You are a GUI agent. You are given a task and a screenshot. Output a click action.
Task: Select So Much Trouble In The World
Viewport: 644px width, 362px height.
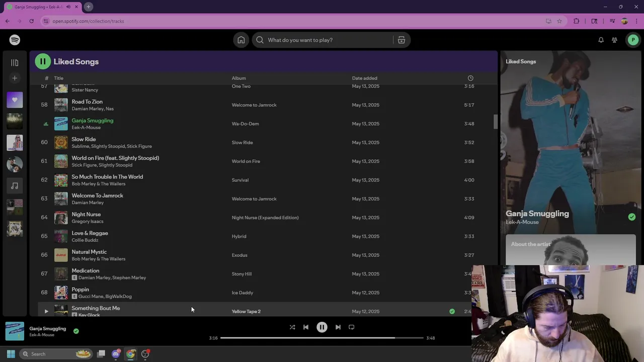[x=107, y=177]
